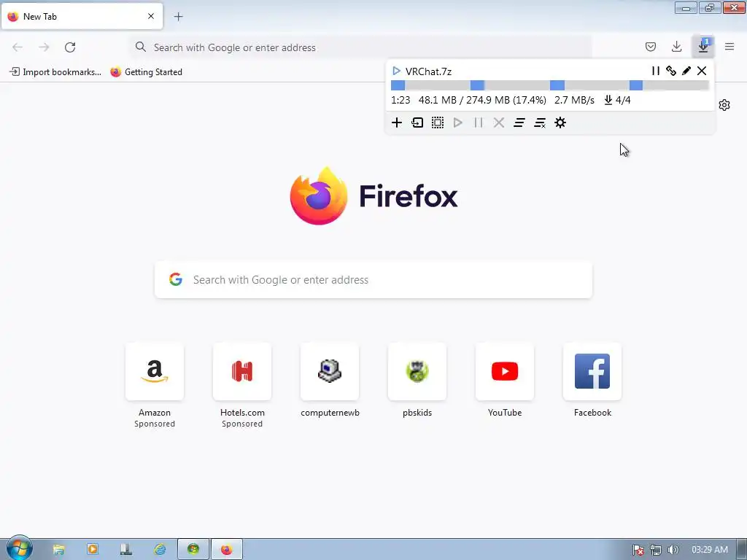Image resolution: width=747 pixels, height=560 pixels.
Task: Switch to Firefox taskbar button
Action: [x=227, y=550]
